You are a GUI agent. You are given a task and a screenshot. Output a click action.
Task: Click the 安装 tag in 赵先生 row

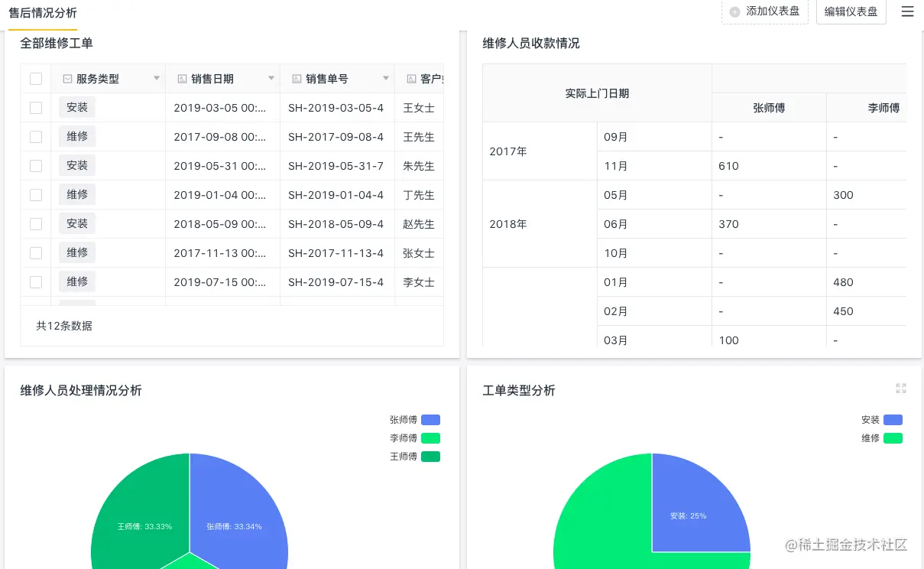click(77, 224)
